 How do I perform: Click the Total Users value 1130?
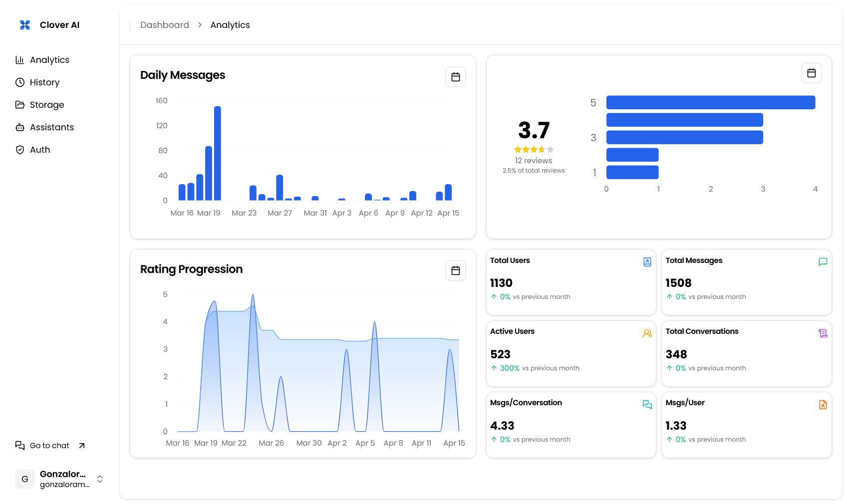(501, 283)
